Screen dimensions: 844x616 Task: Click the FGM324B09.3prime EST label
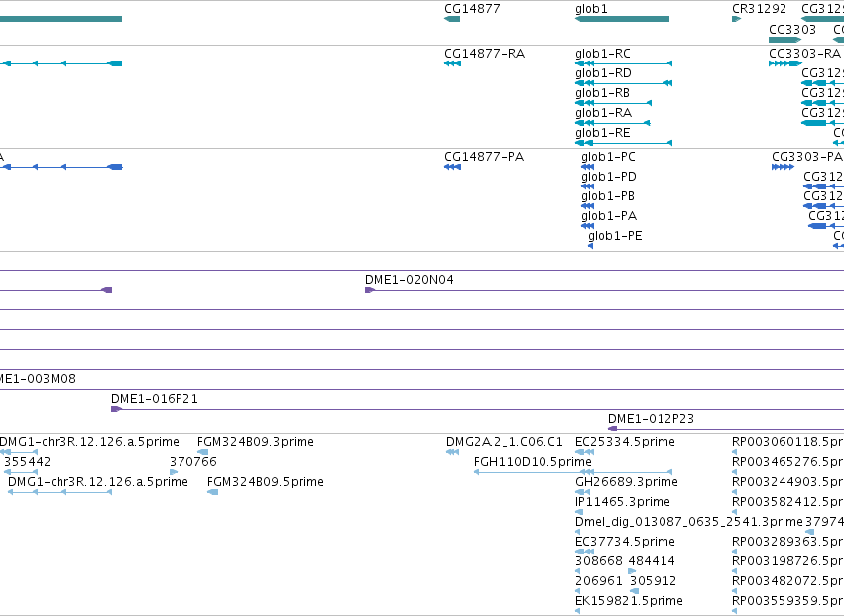point(256,442)
